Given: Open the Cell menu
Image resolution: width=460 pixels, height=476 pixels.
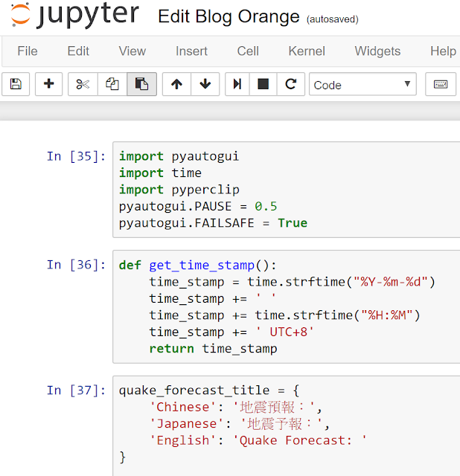Looking at the screenshot, I should (x=248, y=51).
